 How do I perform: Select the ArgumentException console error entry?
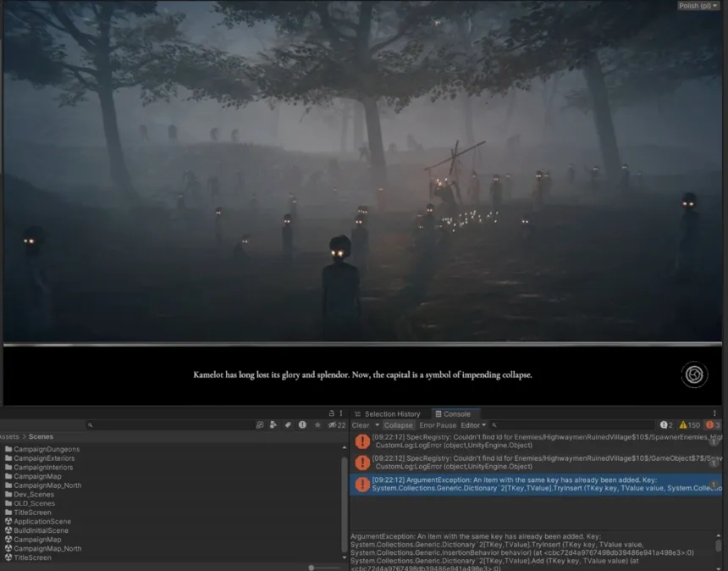coord(536,484)
